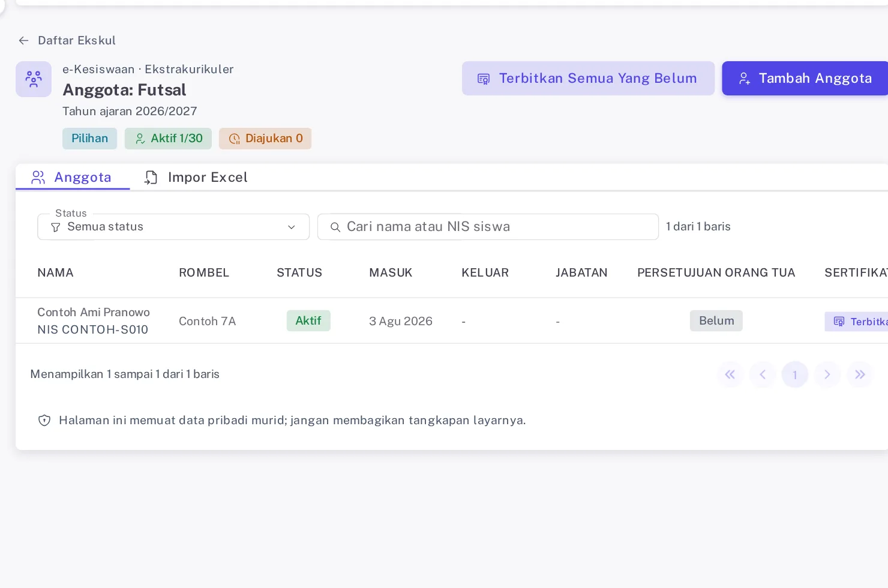The width and height of the screenshot is (888, 588).
Task: Click the filter funnel icon
Action: pos(56,227)
